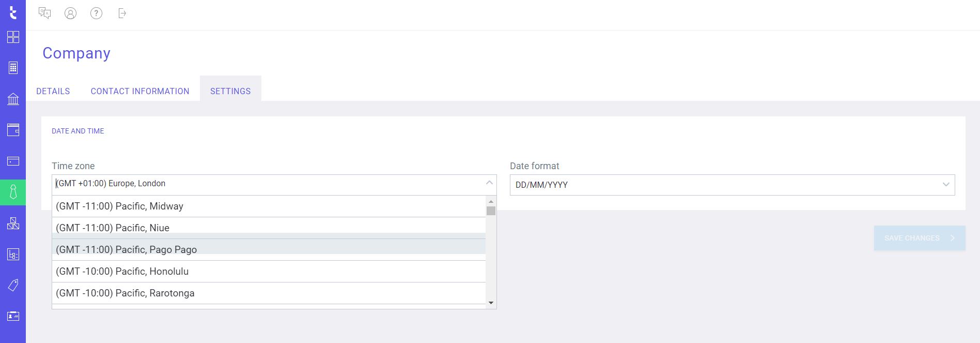
Task: Click the wallet icon in sidebar
Action: pyautogui.click(x=13, y=130)
